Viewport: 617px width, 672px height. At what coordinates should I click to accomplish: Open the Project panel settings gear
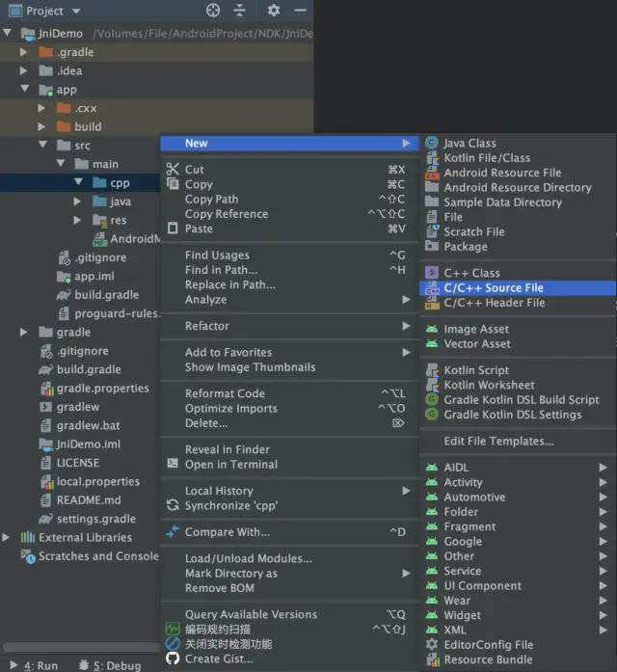pyautogui.click(x=274, y=11)
